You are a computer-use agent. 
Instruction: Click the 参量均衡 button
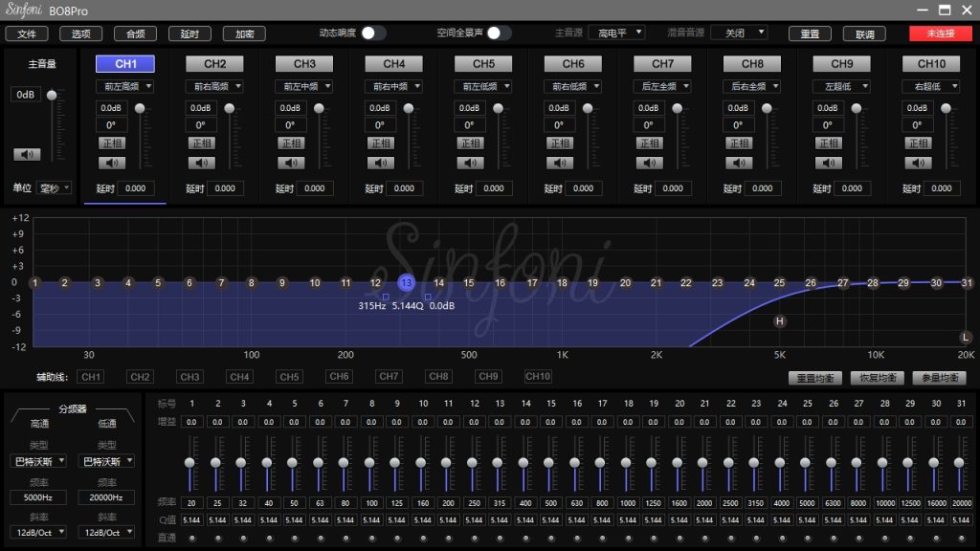[x=940, y=378]
